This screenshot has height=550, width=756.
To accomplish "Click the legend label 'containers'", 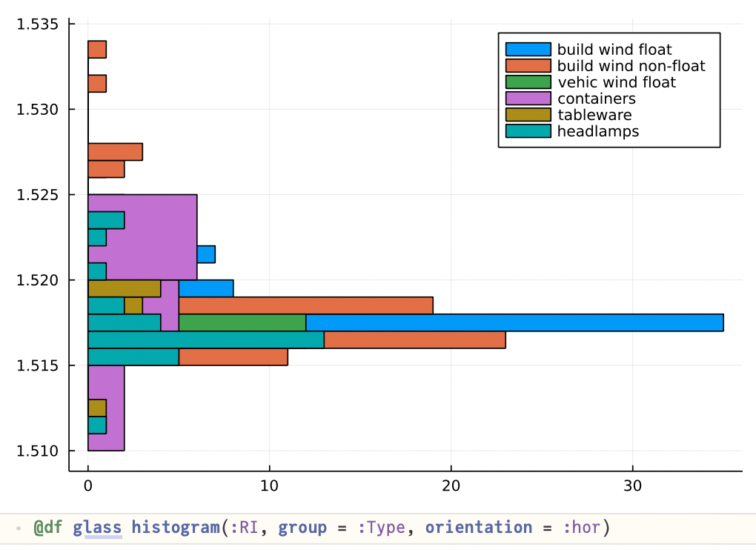I will [x=597, y=99].
